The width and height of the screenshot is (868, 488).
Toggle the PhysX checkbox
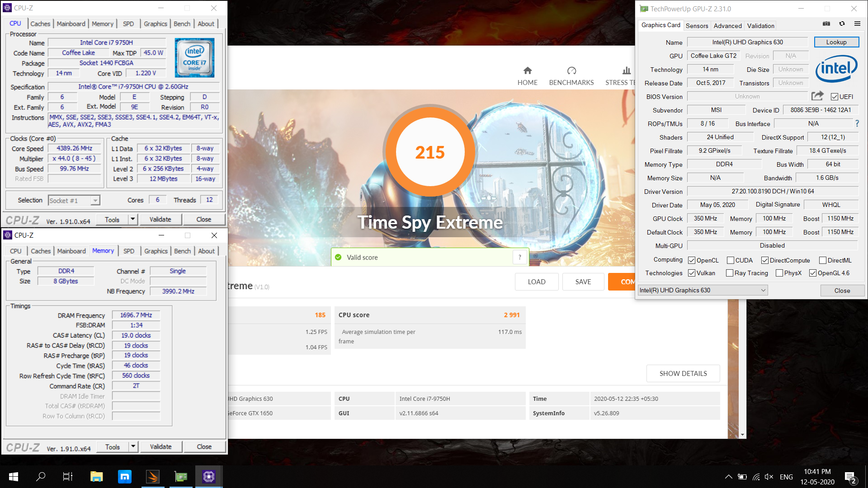[x=779, y=273]
